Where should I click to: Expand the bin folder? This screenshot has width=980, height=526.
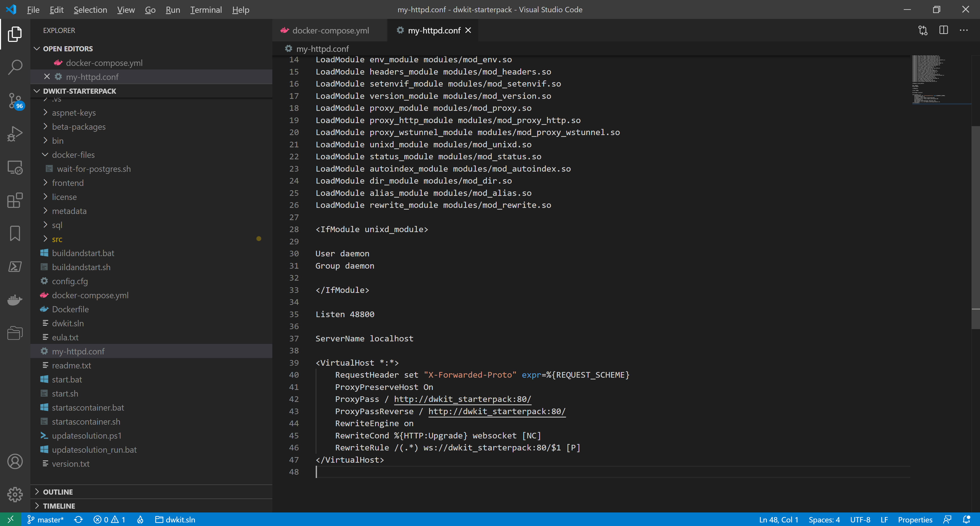tap(58, 141)
